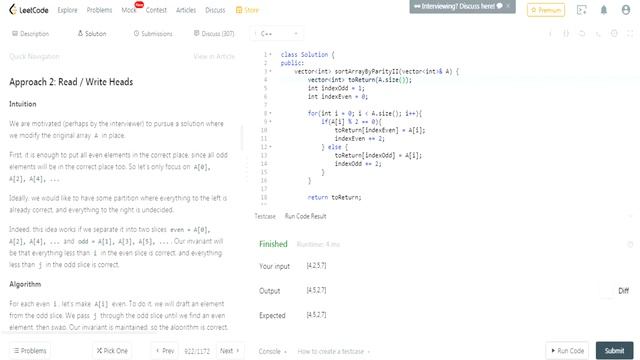Switch to the Discuss (307) tab

214,33
